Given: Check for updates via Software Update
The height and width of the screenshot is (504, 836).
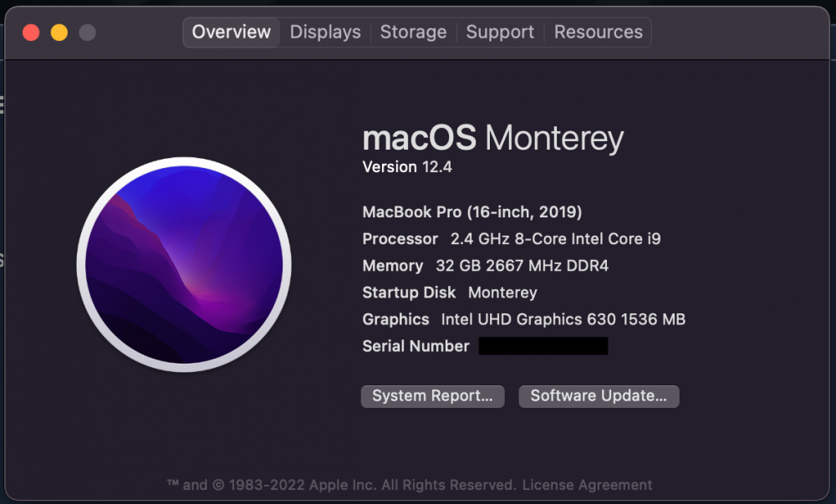Looking at the screenshot, I should (x=599, y=396).
